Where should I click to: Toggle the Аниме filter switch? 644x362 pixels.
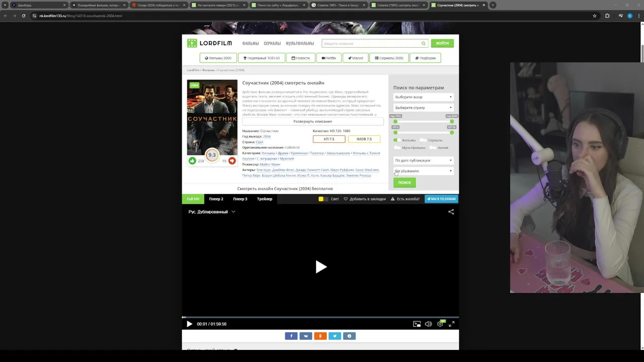(x=433, y=148)
